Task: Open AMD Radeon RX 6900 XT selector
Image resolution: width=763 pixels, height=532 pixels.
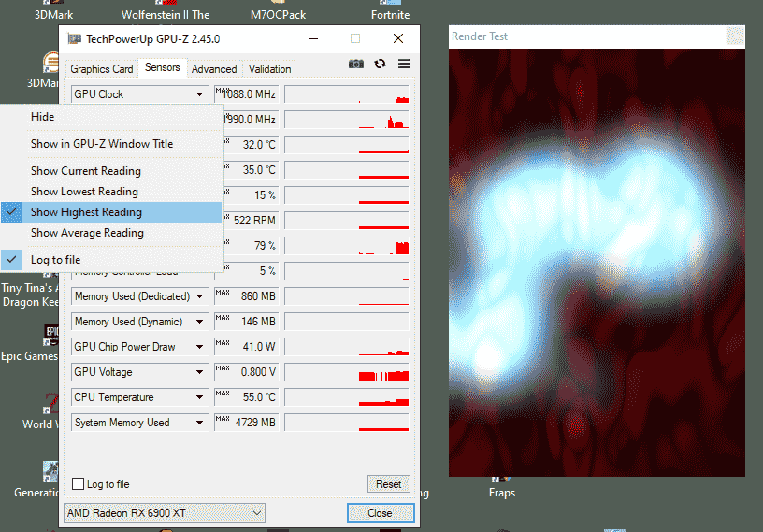Action: 165,513
